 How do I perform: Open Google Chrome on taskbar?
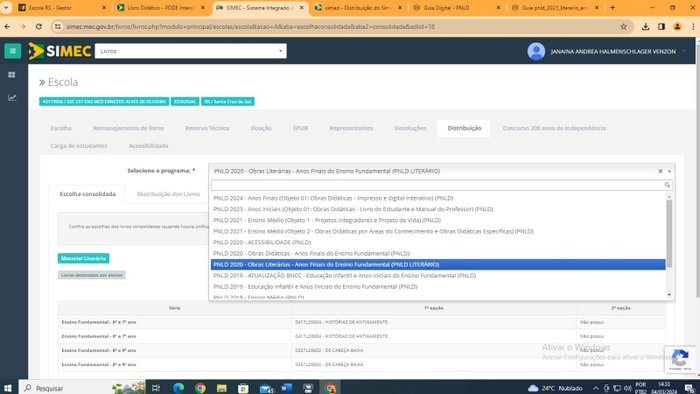click(x=200, y=388)
